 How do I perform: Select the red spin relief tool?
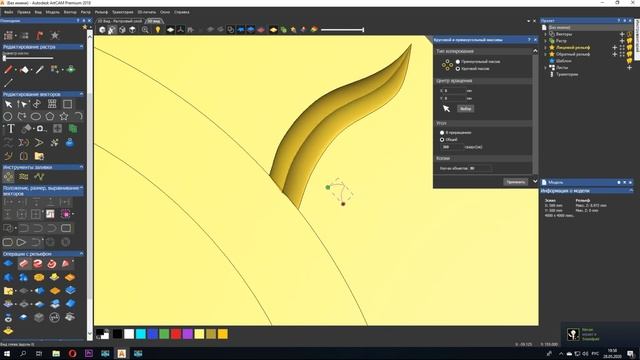pyautogui.click(x=52, y=264)
